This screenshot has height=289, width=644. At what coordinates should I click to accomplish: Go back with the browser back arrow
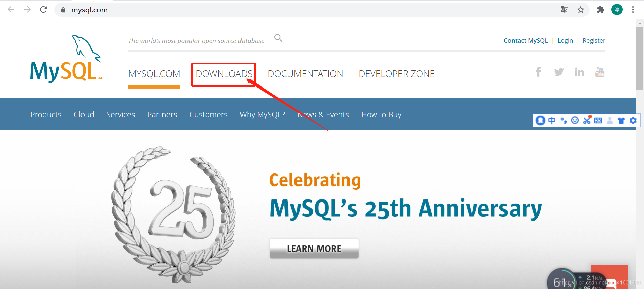click(x=11, y=10)
